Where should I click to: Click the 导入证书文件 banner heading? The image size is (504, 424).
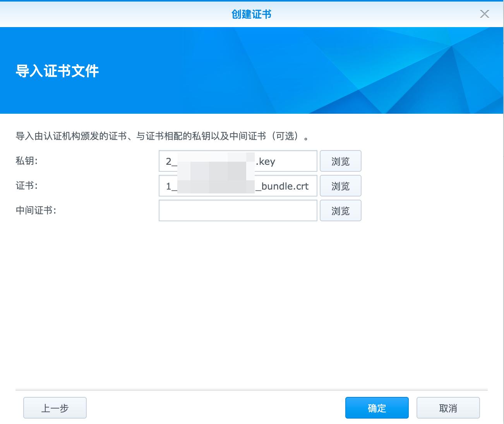57,71
